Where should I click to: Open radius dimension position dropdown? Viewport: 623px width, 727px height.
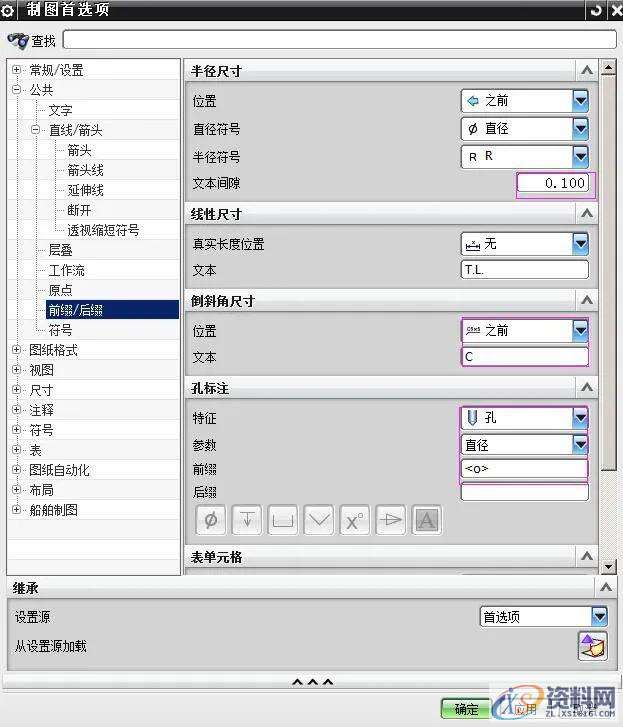click(580, 101)
